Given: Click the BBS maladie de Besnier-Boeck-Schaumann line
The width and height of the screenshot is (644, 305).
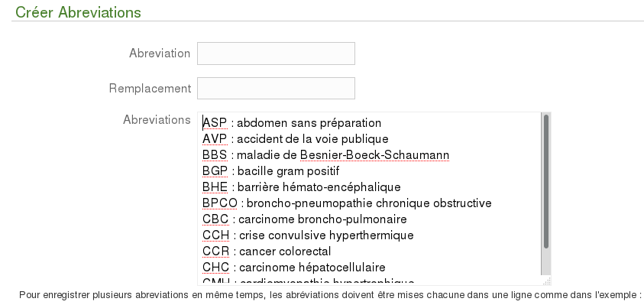Looking at the screenshot, I should click(x=325, y=155).
